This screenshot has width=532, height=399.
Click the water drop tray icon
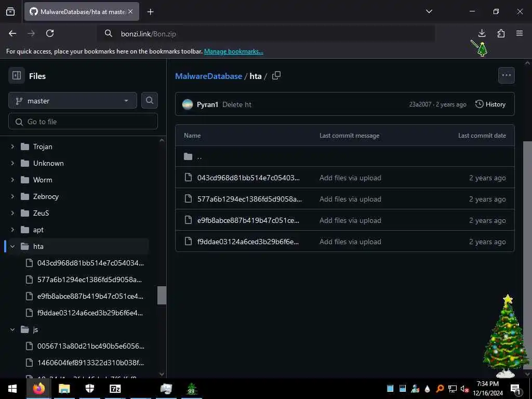click(x=428, y=389)
